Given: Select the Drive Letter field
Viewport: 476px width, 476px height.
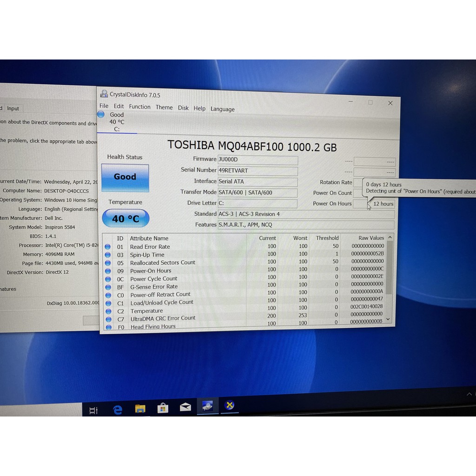Looking at the screenshot, I should point(258,203).
